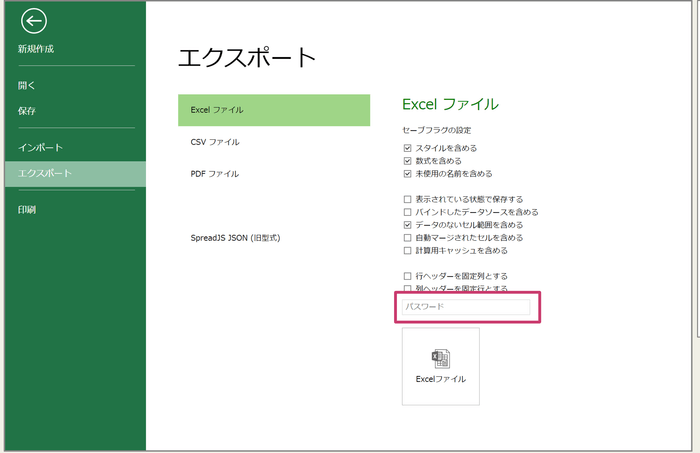Enable 表示されている状態で保存する checkbox
Screen dimensions: 700x453
tap(407, 199)
